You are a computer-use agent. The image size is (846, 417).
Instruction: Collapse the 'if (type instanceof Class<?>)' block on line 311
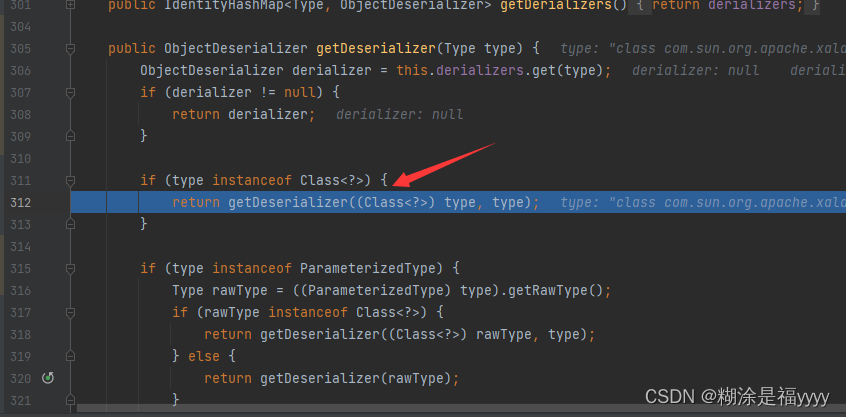coord(71,181)
